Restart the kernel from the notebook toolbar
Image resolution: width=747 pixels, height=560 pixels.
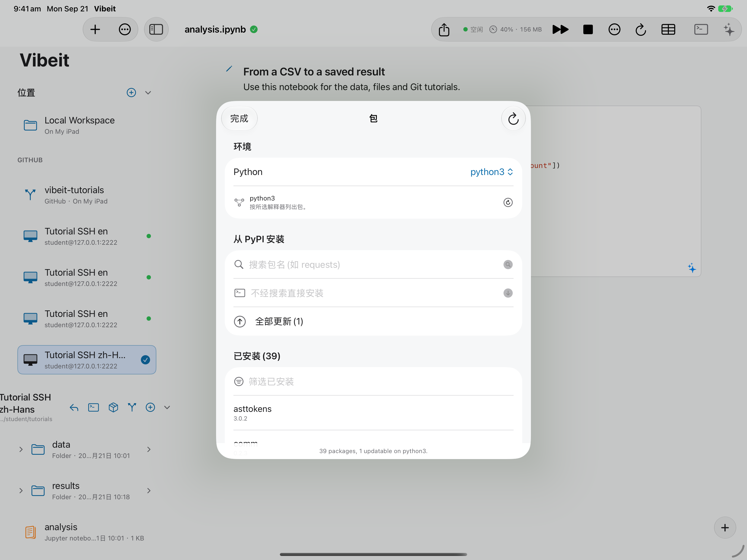tap(641, 29)
